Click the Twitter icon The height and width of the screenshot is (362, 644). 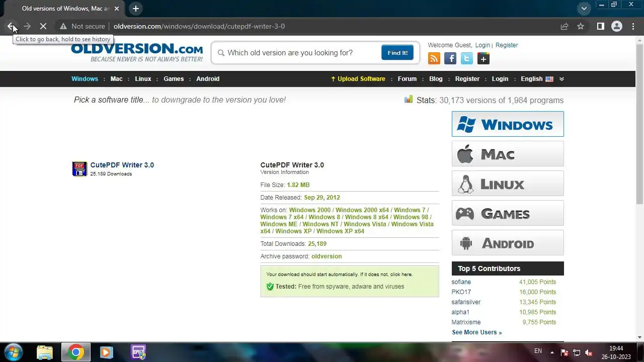(467, 59)
